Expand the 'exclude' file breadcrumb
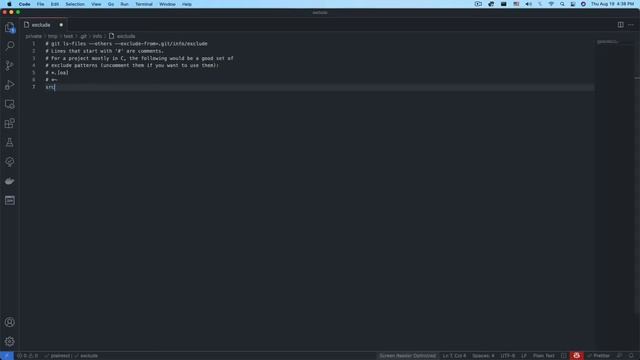The height and width of the screenshot is (360, 640). point(122,36)
